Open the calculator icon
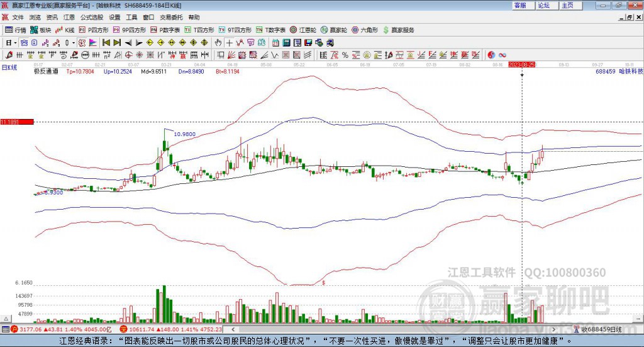Screen dimensions: 644x347 [286, 43]
